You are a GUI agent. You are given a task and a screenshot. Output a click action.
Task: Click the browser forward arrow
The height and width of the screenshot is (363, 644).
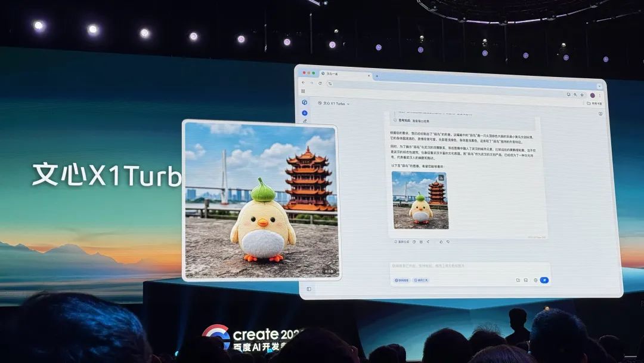pyautogui.click(x=311, y=83)
